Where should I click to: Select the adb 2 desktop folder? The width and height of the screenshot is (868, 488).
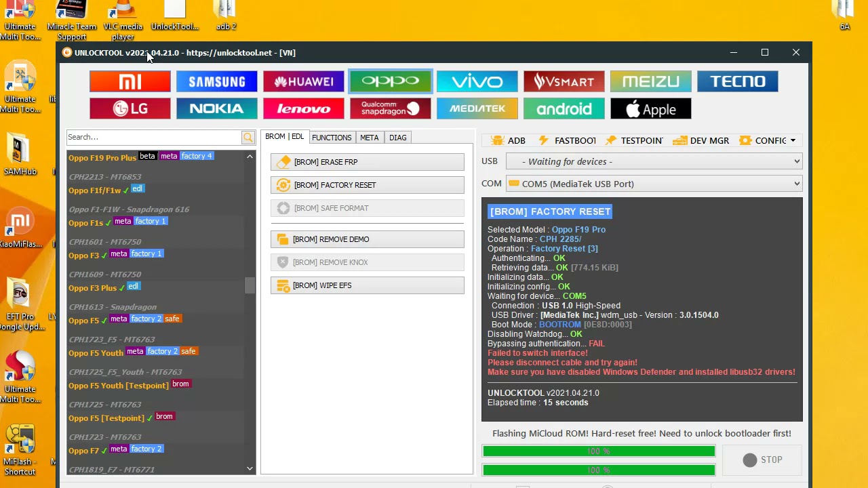coord(226,17)
